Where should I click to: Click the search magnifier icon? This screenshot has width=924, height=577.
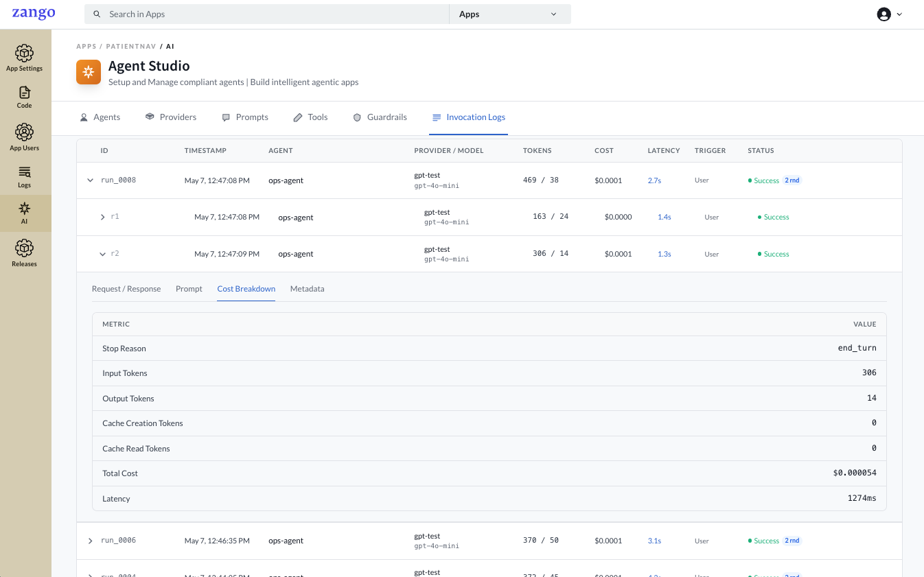pyautogui.click(x=97, y=14)
